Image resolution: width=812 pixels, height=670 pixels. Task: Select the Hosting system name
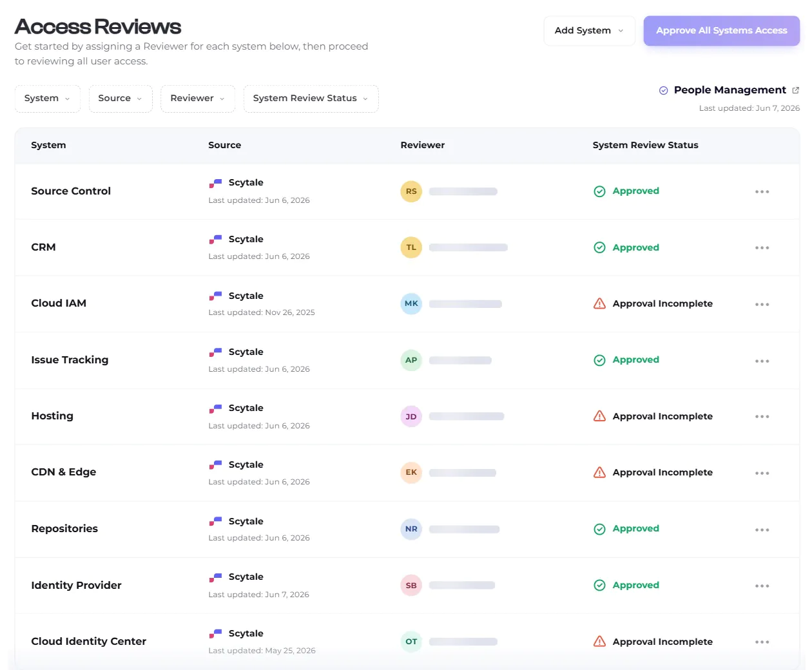coord(52,416)
